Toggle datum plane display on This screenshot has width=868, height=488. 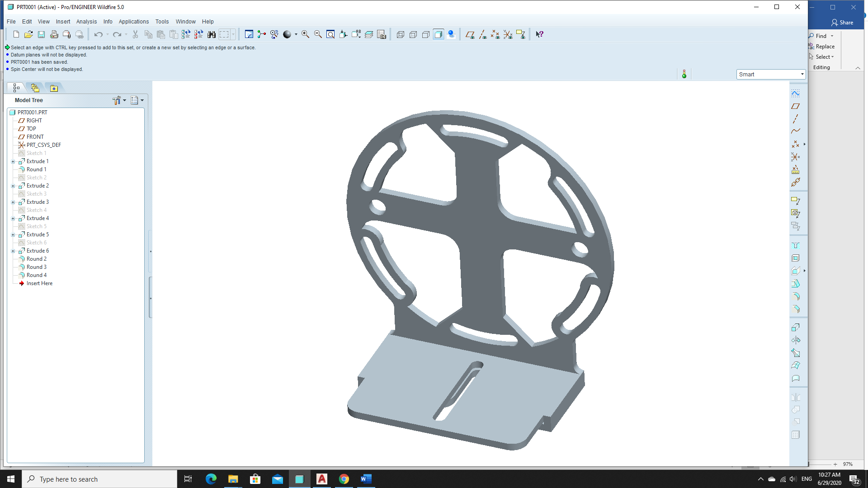(x=470, y=34)
